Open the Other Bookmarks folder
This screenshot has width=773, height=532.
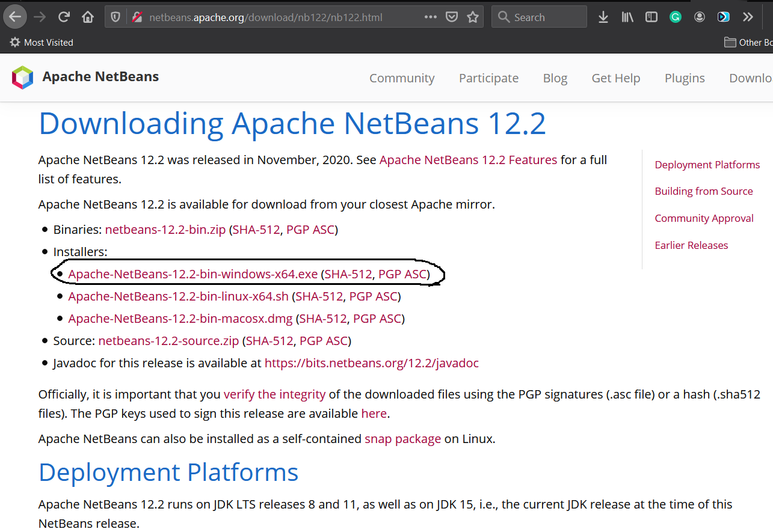748,43
